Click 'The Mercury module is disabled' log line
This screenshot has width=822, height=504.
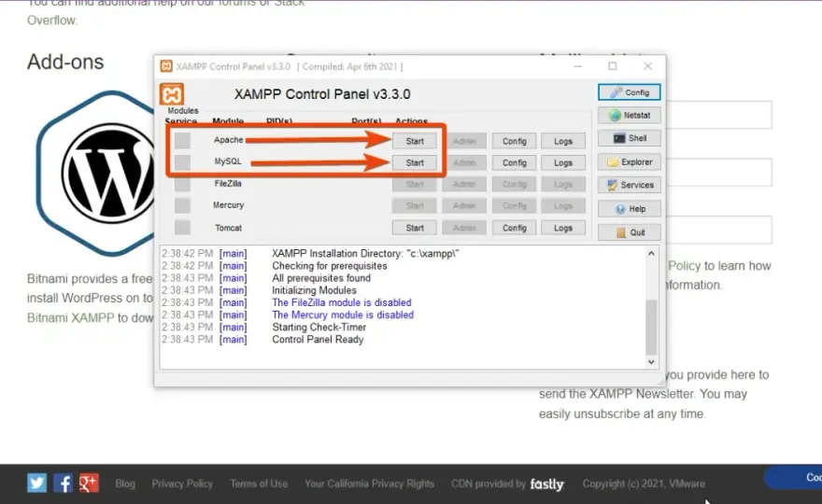[342, 315]
